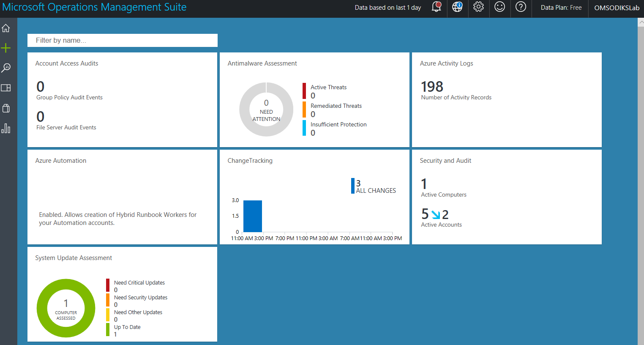Open the settings gear icon
Image resolution: width=644 pixels, height=345 pixels.
coord(478,7)
